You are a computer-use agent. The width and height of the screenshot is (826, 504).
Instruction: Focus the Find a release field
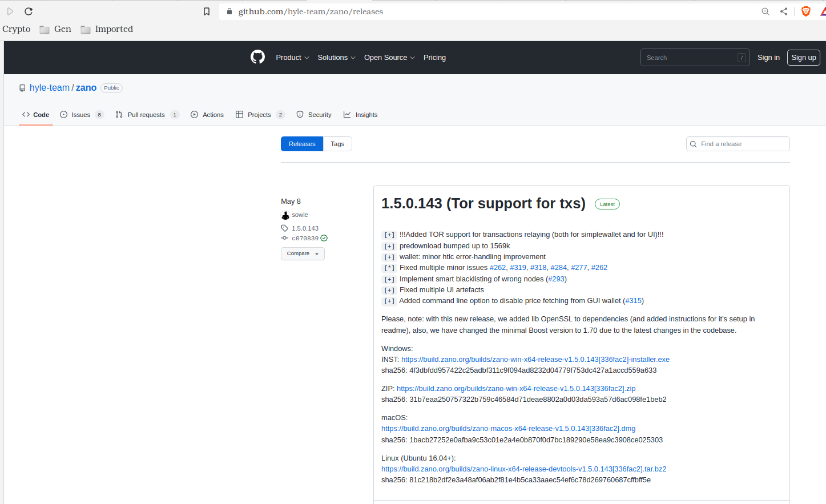tap(738, 144)
